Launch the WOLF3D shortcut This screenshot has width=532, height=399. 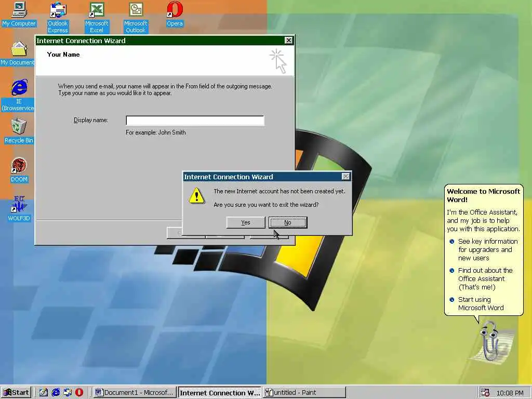click(19, 209)
